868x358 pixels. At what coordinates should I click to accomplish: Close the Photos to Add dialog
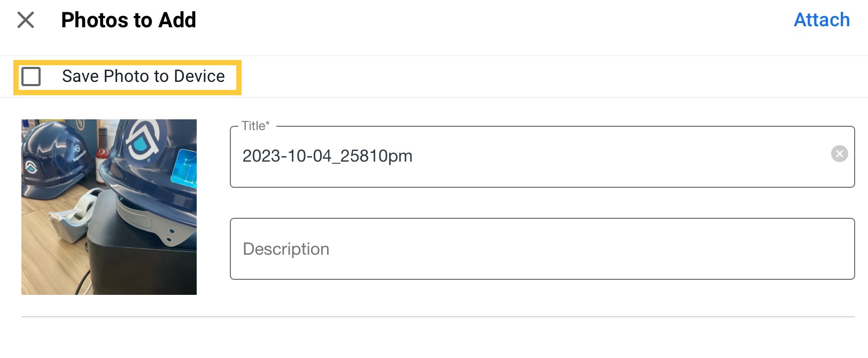[26, 20]
